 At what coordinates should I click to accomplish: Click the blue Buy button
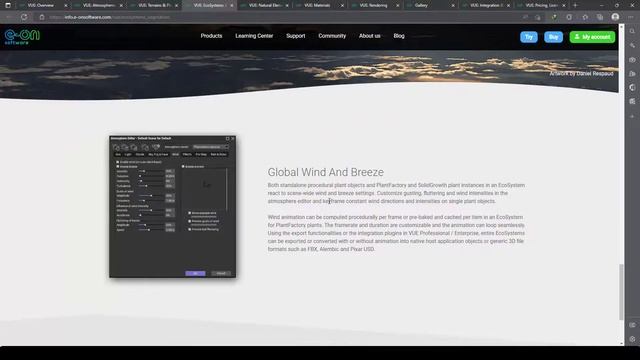[553, 37]
